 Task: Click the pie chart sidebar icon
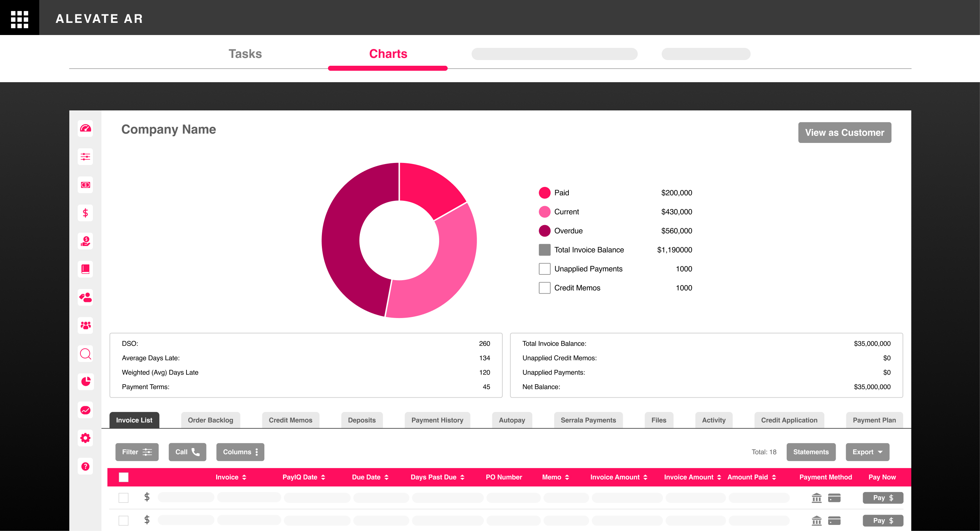(85, 382)
